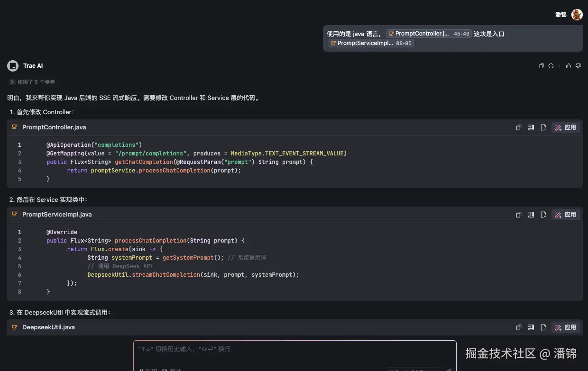The width and height of the screenshot is (588, 371).
Task: Click the getChatCompletion method signature line
Action: [x=180, y=162]
